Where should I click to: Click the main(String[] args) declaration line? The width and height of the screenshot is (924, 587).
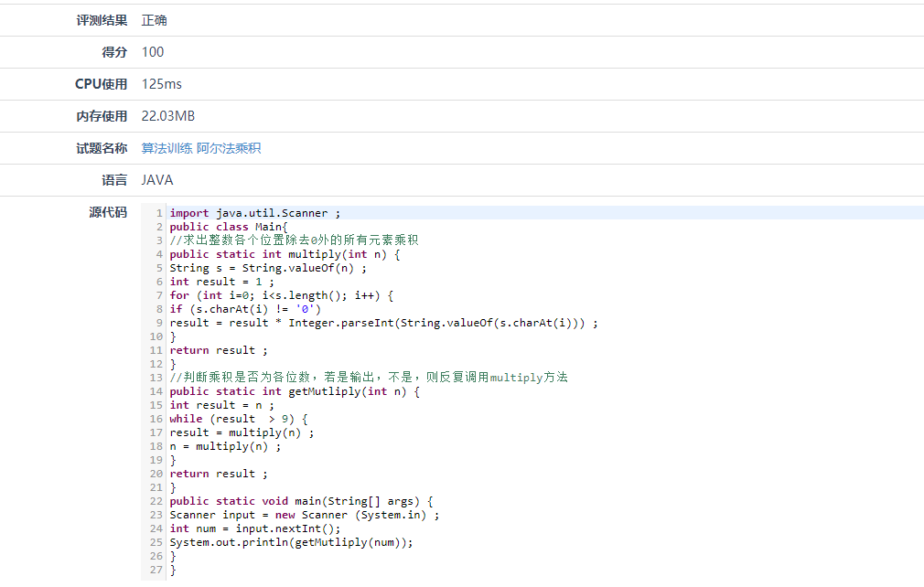tap(302, 501)
